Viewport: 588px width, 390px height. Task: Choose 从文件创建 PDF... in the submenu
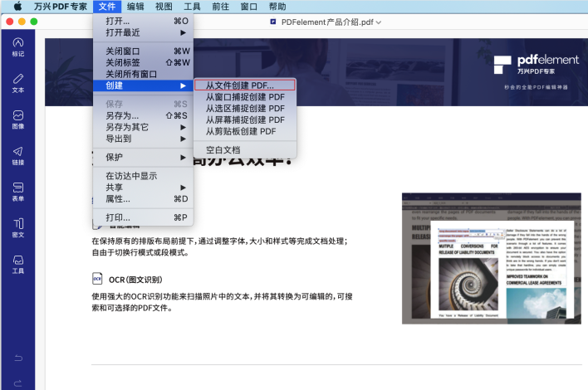click(x=244, y=85)
